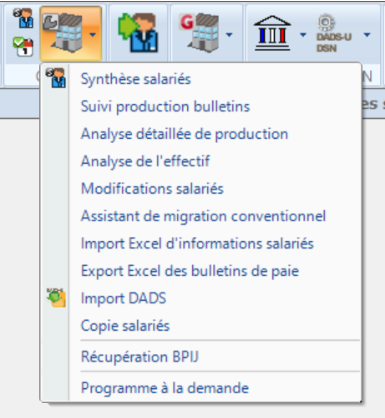
Task: Click the highlighted building with wrench icon
Action: click(x=63, y=34)
